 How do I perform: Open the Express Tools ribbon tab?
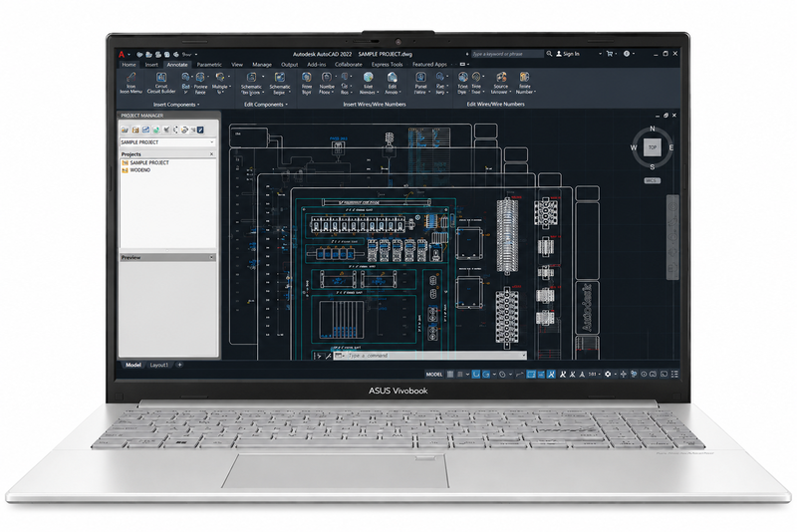[x=387, y=65]
